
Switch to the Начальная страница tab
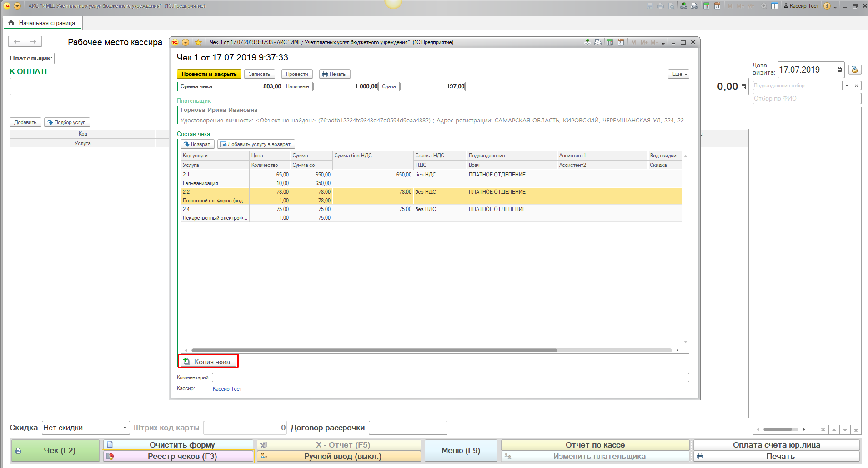(43, 23)
